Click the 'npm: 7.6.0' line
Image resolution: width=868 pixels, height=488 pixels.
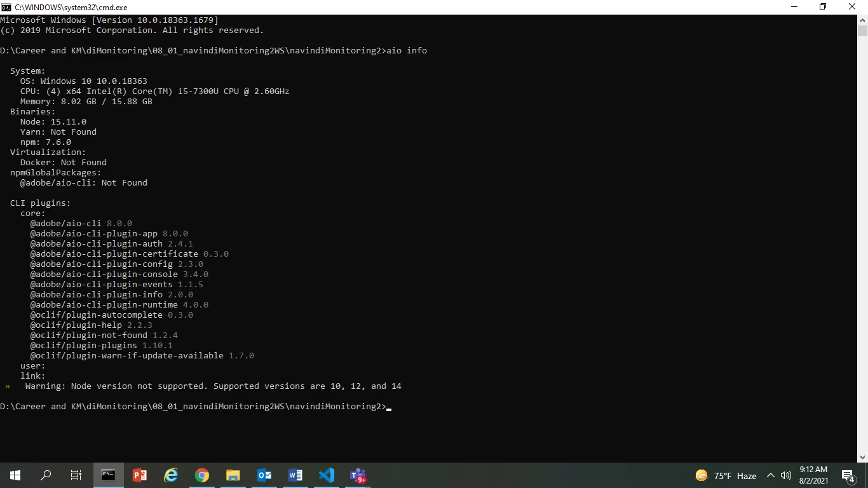(46, 142)
